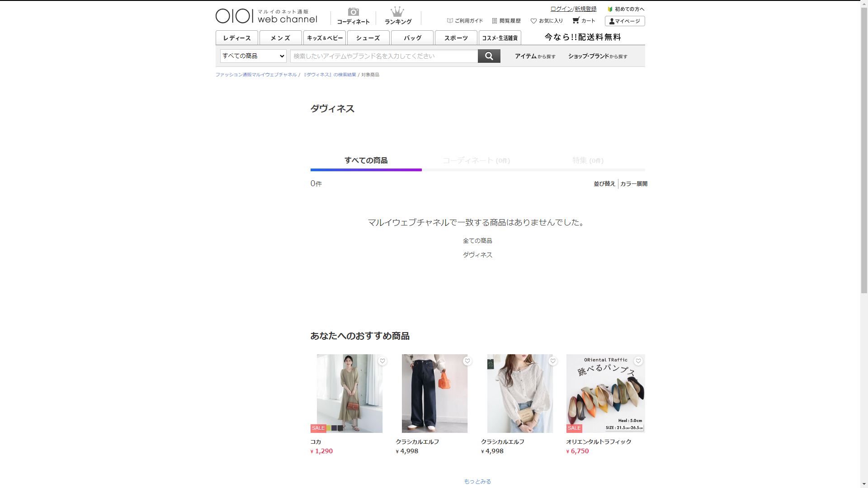
Task: Click the ログイン link
Action: pyautogui.click(x=561, y=9)
